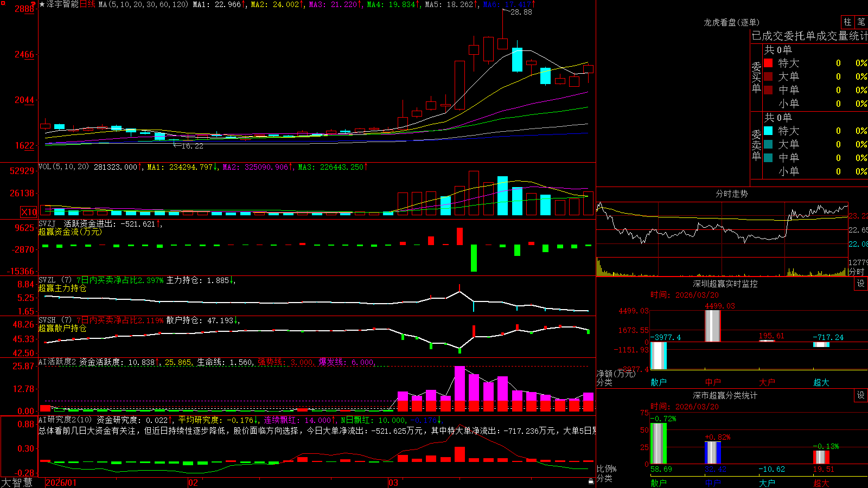Click the 笔 tick-mode button
The width and height of the screenshot is (868, 488).
pos(861,22)
